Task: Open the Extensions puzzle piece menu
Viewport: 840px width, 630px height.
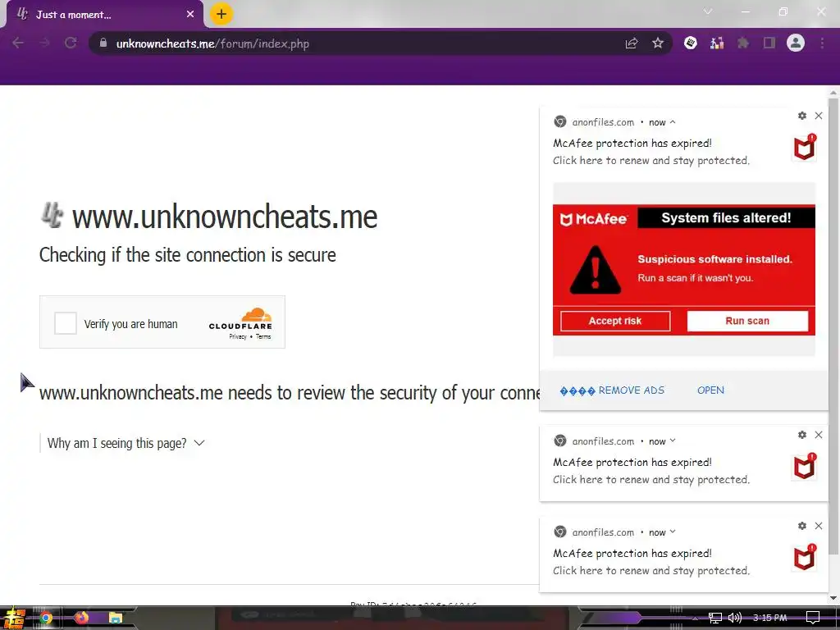Action: 743,43
